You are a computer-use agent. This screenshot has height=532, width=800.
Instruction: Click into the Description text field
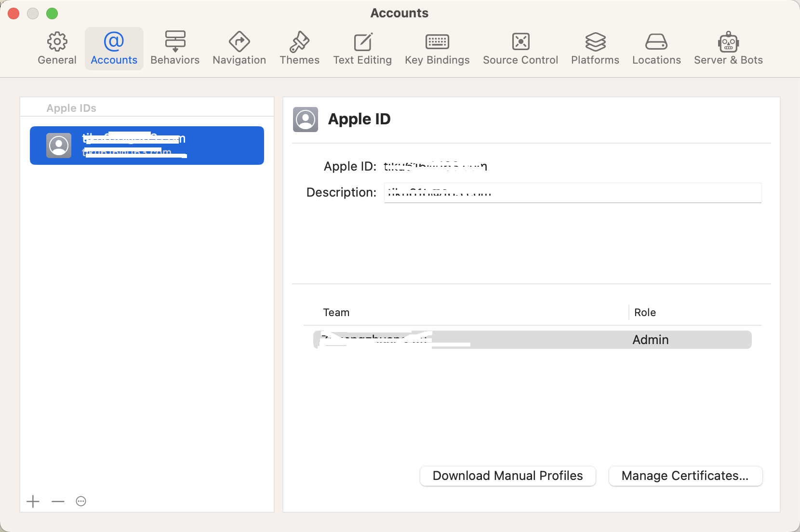click(x=573, y=193)
